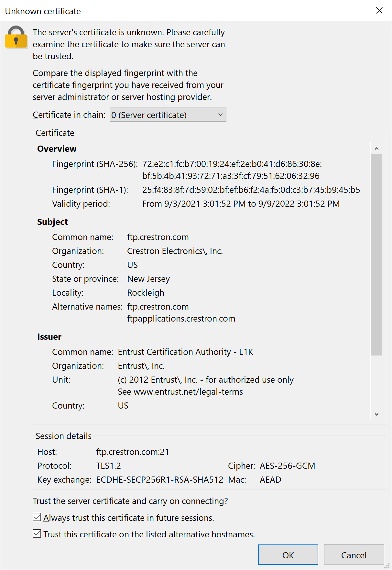Close the Unknown certificate dialog
The height and width of the screenshot is (570, 392).
[x=379, y=11]
